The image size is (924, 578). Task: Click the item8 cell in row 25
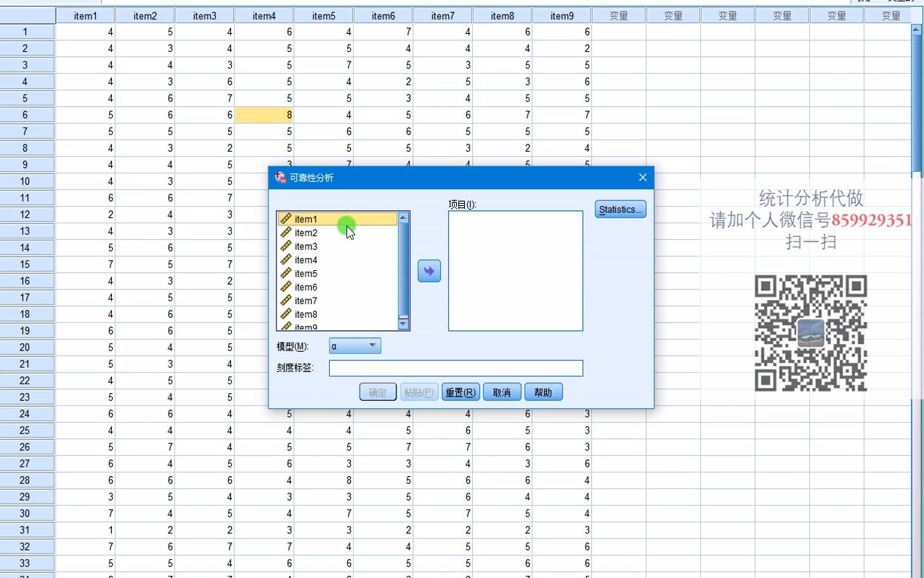coord(502,431)
